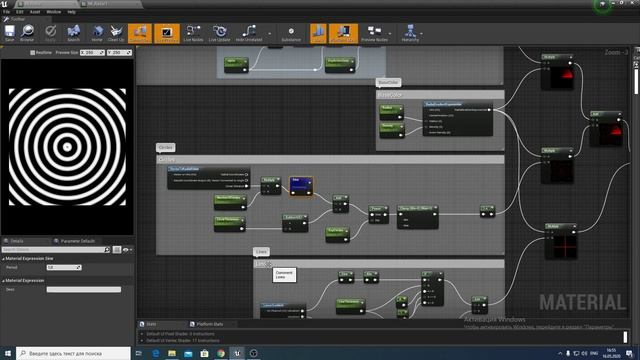Image resolution: width=640 pixels, height=360 pixels.
Task: Click the property matrix grid icon
Action: click(x=117, y=249)
